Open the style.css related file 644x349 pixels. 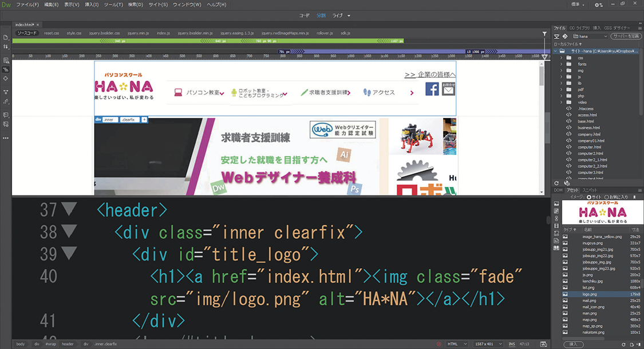coord(74,33)
